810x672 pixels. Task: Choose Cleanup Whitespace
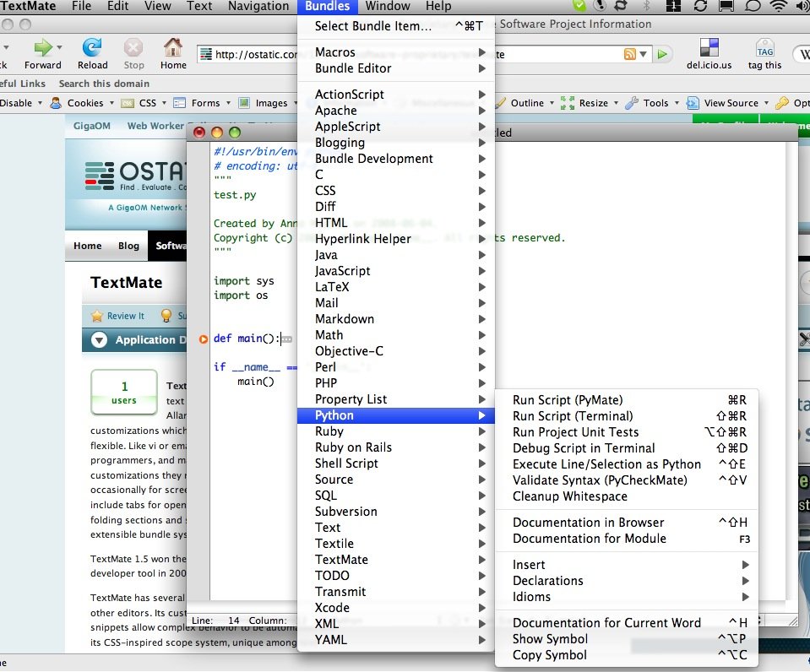point(626,496)
